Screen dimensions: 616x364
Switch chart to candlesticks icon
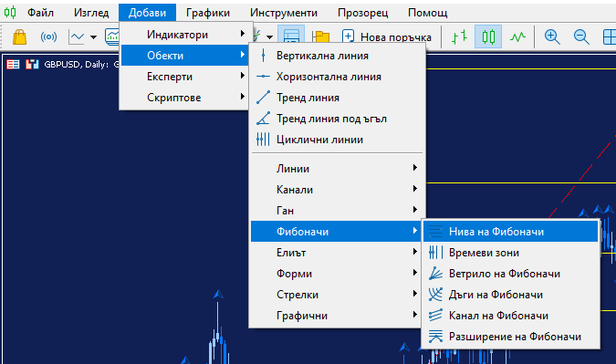tap(488, 36)
